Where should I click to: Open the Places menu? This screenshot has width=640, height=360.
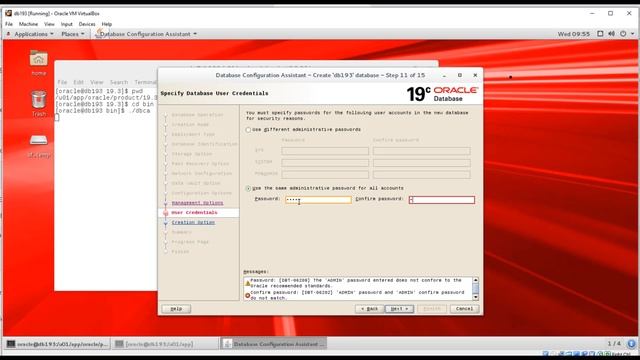pos(73,34)
